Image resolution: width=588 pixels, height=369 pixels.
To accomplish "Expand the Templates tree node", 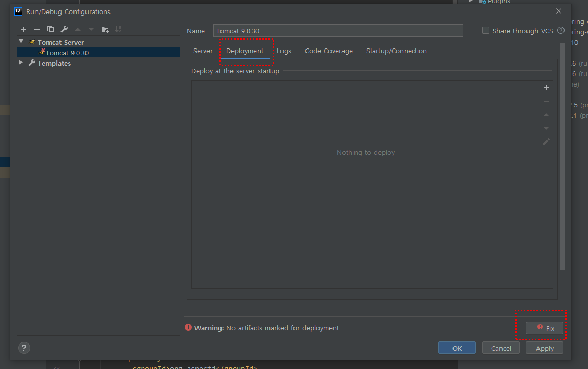I will pyautogui.click(x=21, y=62).
